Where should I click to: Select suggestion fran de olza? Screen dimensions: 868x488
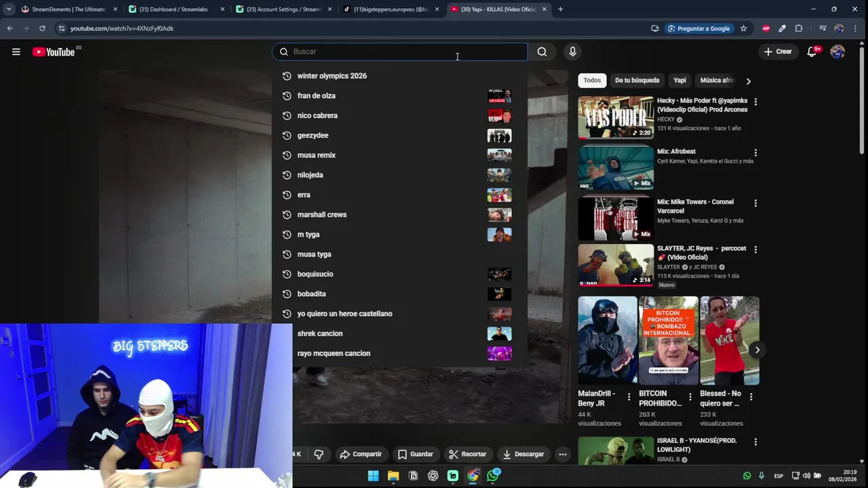399,96
